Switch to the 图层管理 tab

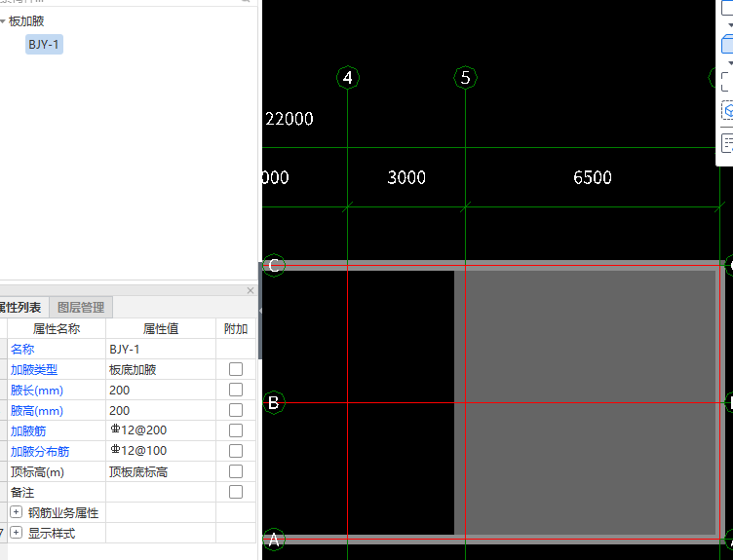(81, 308)
